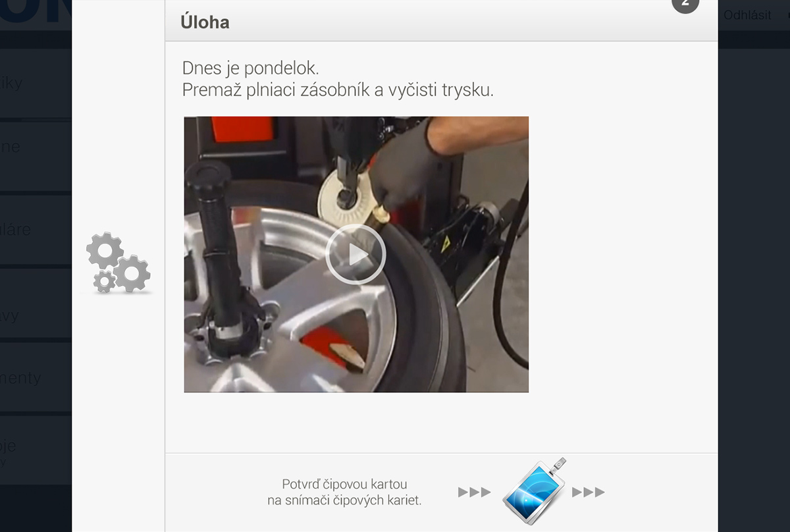The width and height of the screenshot is (790, 532).
Task: Click "Potvrď čipovou kartou" confirmation text
Action: [x=345, y=484]
